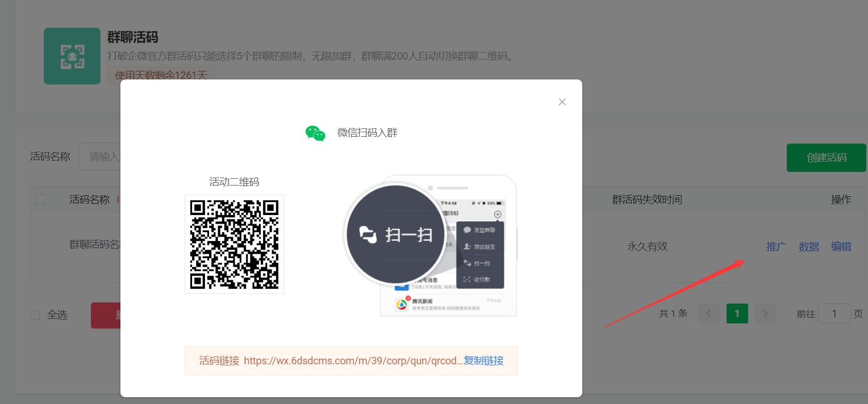This screenshot has height=404, width=868.
Task: Click the 微信扫码入群 title text
Action: 368,133
